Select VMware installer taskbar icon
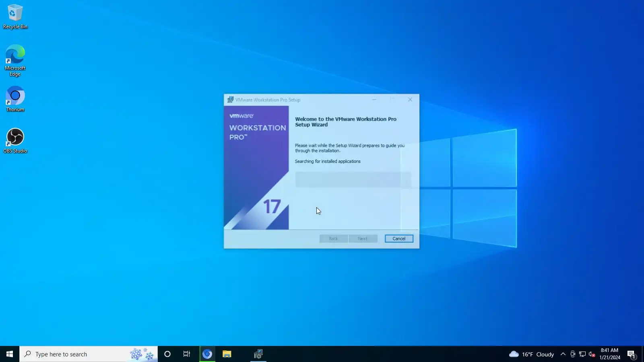This screenshot has width=644, height=362. tap(258, 354)
